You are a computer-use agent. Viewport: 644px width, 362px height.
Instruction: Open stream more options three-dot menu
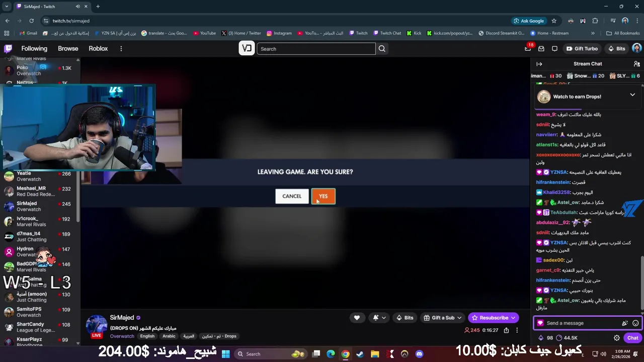(x=517, y=330)
